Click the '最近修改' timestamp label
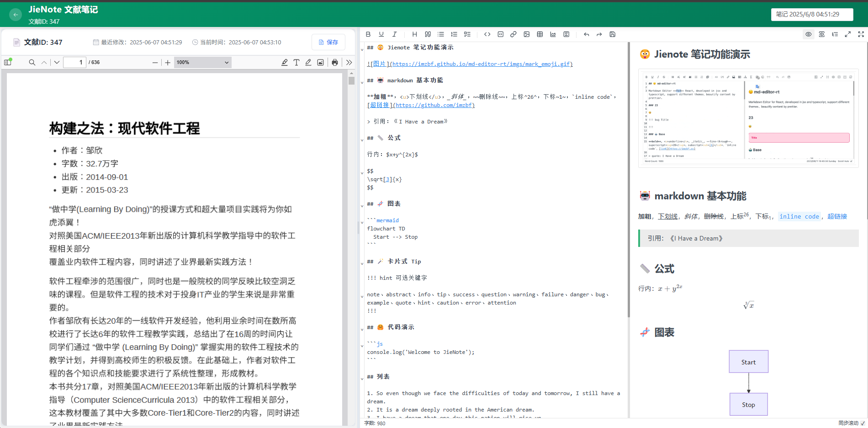Image resolution: width=868 pixels, height=428 pixels. [138, 43]
